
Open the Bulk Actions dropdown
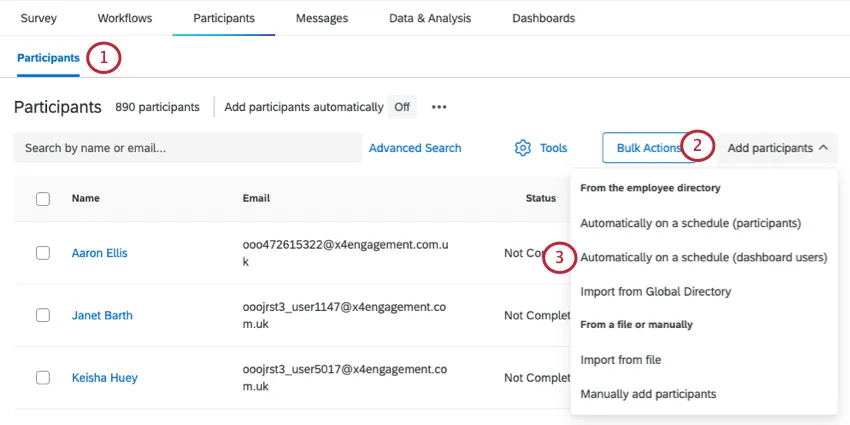(647, 148)
